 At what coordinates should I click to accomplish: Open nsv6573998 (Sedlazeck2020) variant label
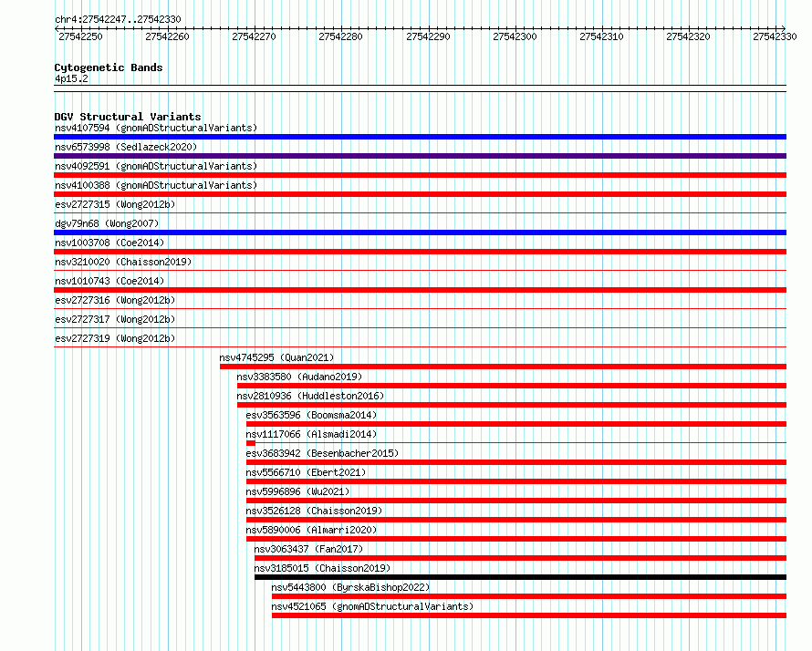coord(126,147)
